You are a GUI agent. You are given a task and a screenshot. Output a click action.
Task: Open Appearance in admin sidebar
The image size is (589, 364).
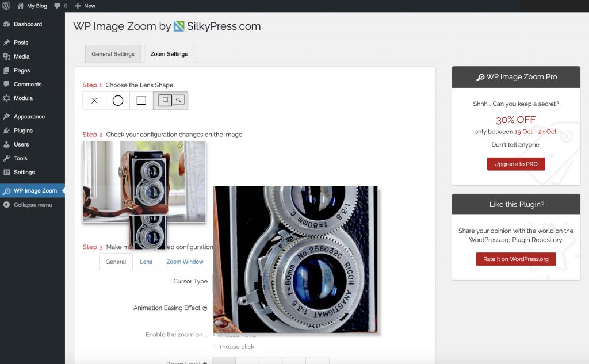(29, 117)
